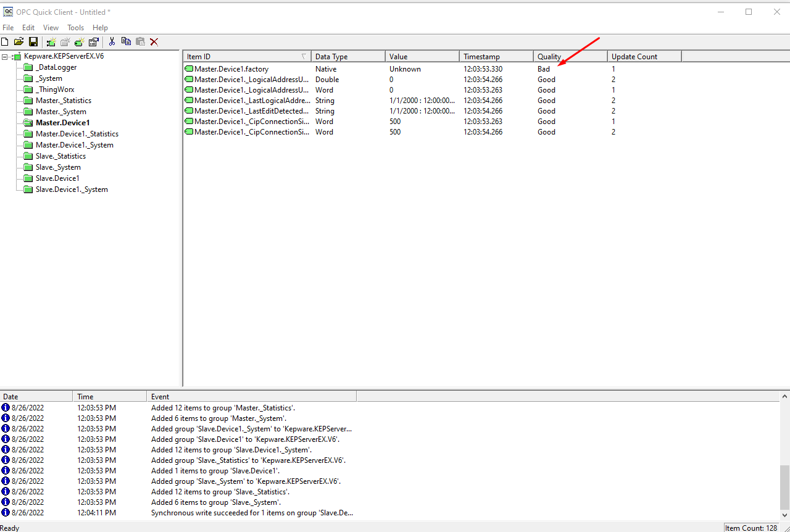Screen dimensions: 790x532
Task: Open the Tools menu
Action: [75, 27]
